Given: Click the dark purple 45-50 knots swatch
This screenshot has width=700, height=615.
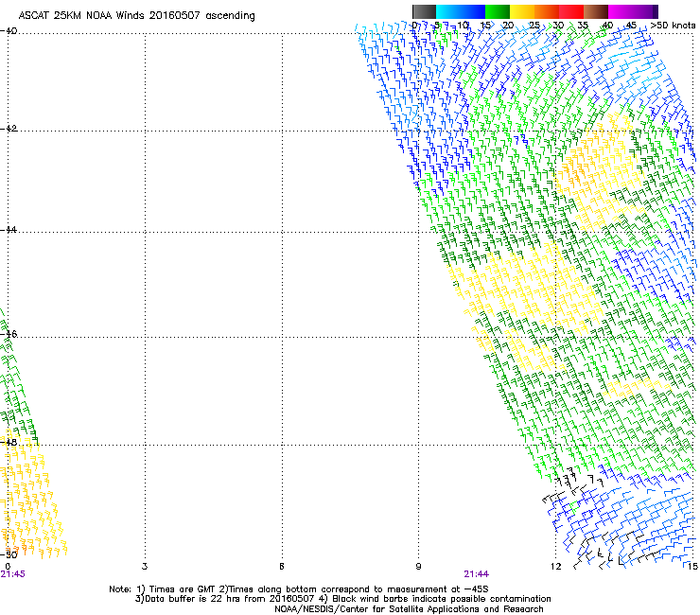Looking at the screenshot, I should 645,11.
